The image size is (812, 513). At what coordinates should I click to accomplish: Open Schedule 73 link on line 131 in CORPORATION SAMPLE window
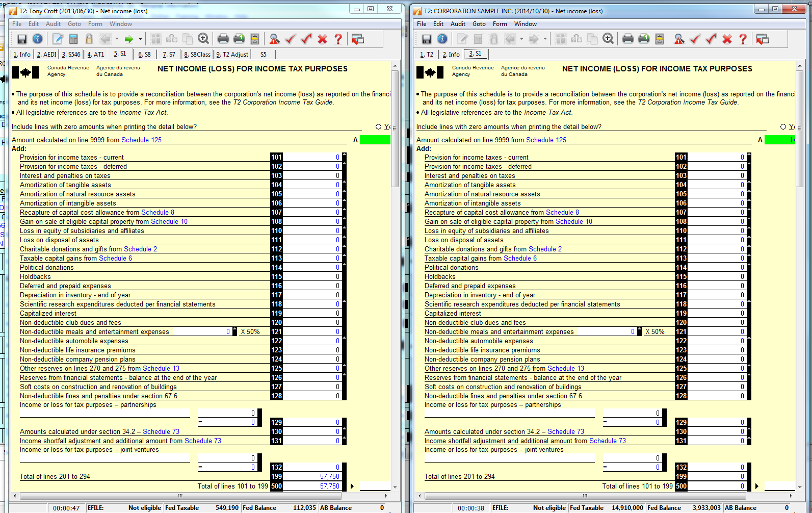608,441
